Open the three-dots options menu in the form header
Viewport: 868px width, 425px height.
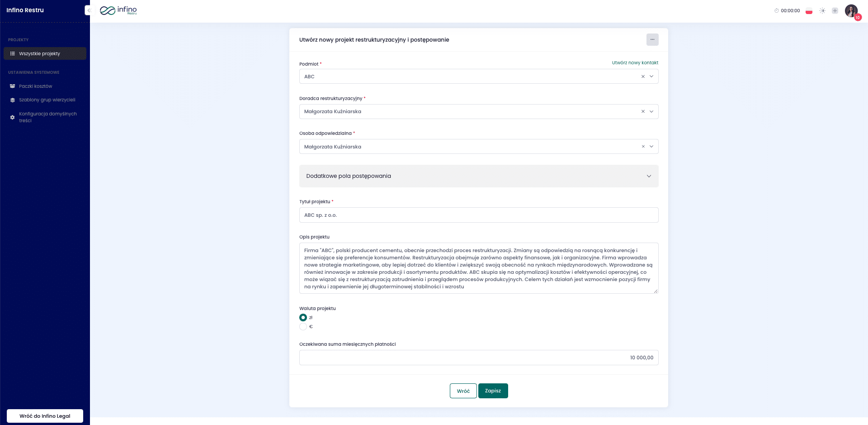pos(652,39)
